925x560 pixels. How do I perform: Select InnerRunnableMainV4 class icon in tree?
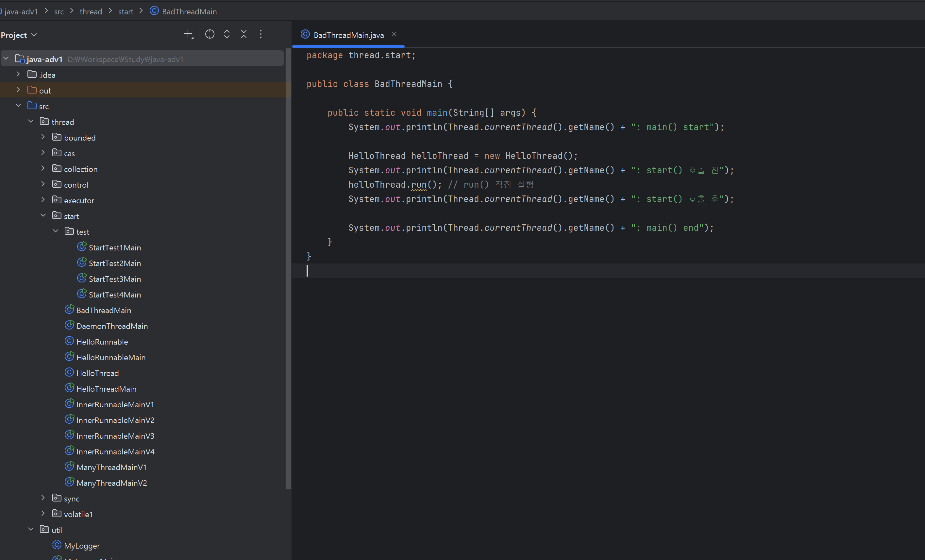pyautogui.click(x=69, y=451)
